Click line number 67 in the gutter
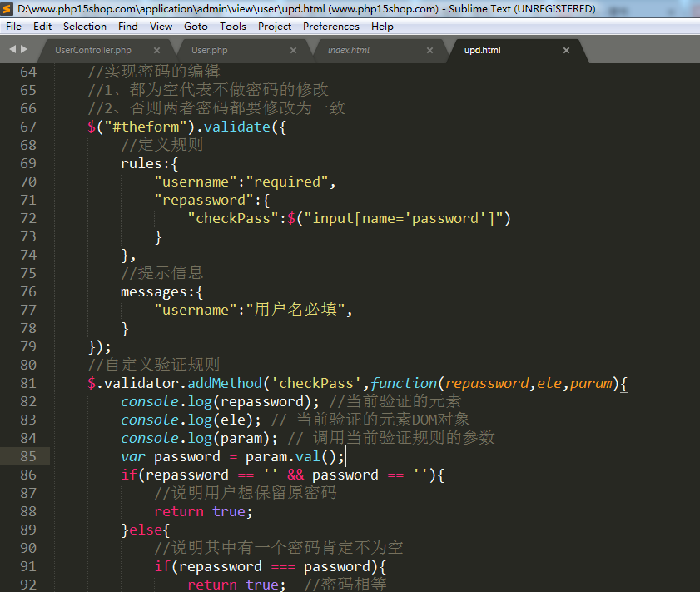This screenshot has width=700, height=592. 27,127
